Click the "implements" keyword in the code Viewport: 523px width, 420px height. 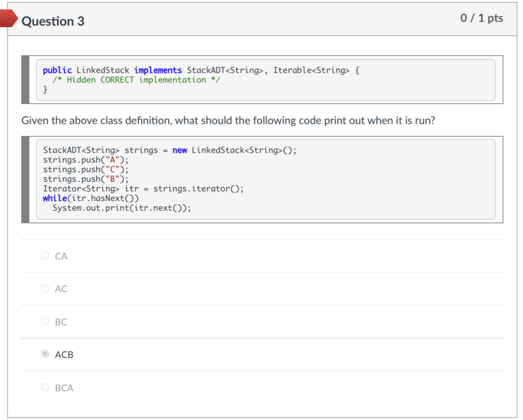click(x=158, y=70)
